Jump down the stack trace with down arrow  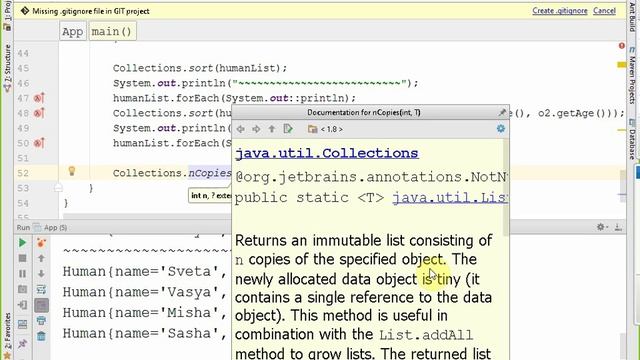(x=41, y=274)
